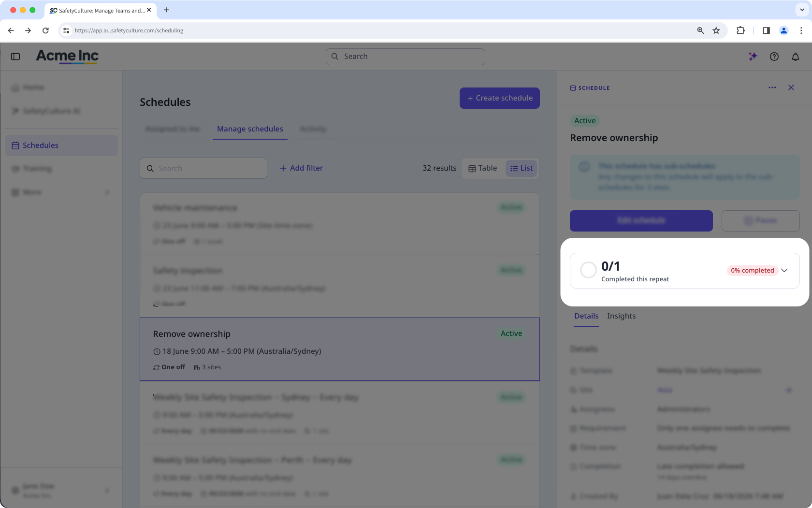Reload the browser page

pyautogui.click(x=45, y=30)
